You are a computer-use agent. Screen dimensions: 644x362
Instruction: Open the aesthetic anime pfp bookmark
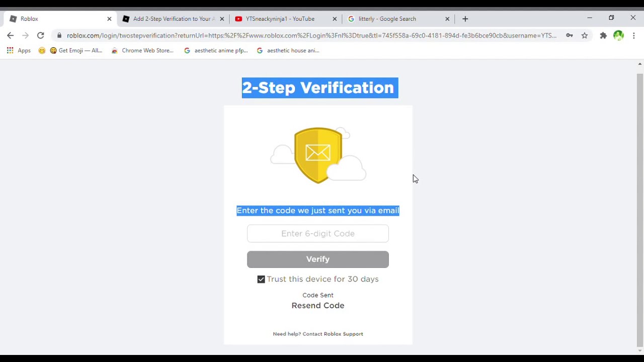click(x=216, y=50)
